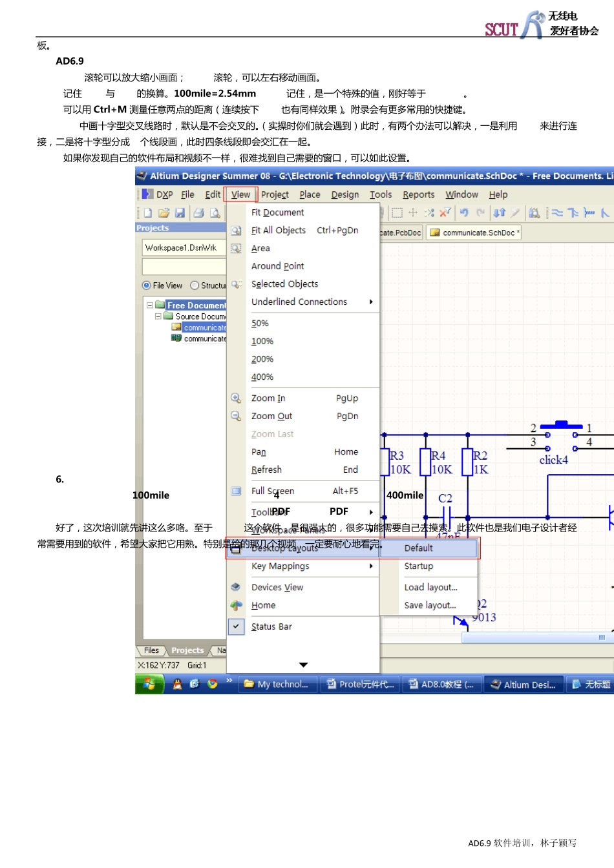
Task: Click the Devices View icon
Action: tap(237, 588)
